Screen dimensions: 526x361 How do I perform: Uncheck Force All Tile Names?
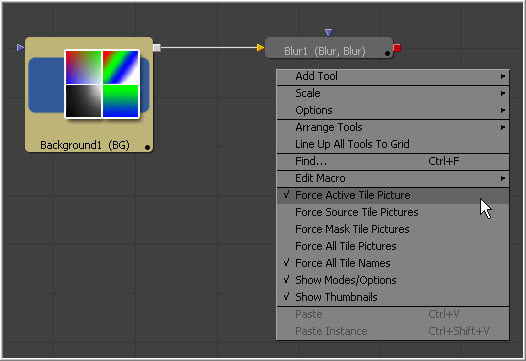(x=392, y=263)
